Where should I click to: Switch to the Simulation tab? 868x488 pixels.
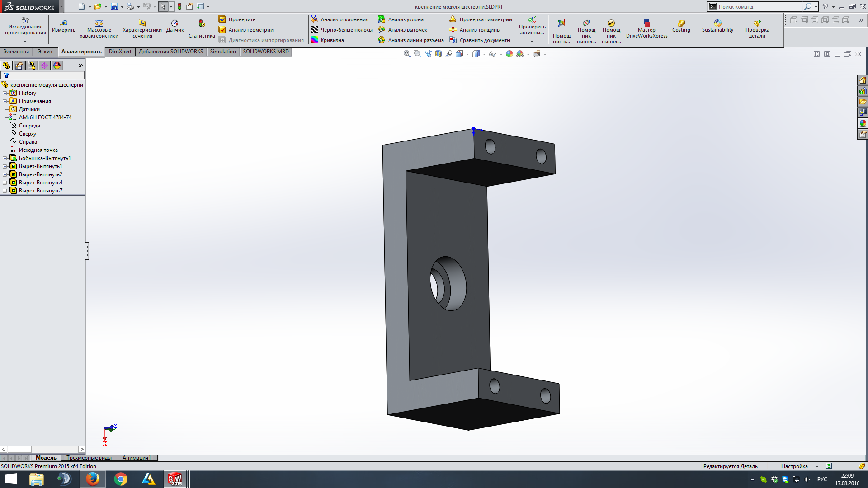(222, 52)
